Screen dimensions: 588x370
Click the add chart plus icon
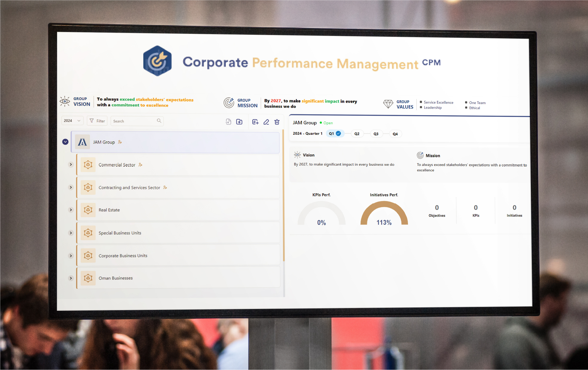[x=255, y=122]
